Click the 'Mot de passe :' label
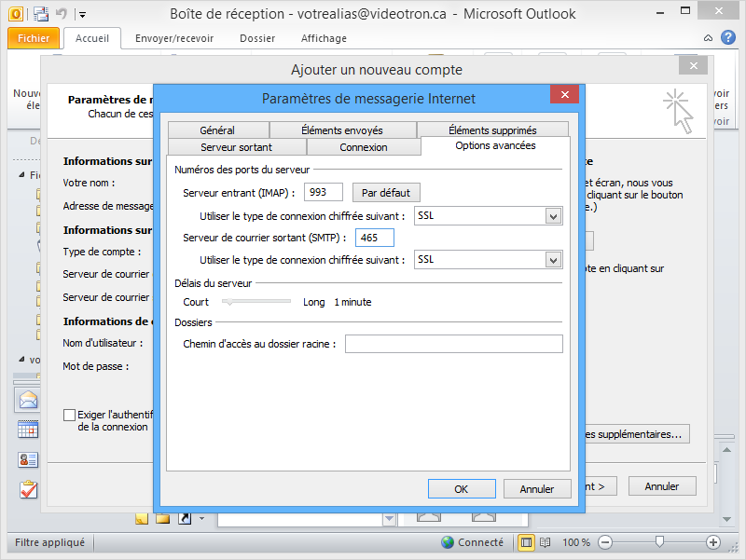Viewport: 746px width, 560px height. (96, 366)
